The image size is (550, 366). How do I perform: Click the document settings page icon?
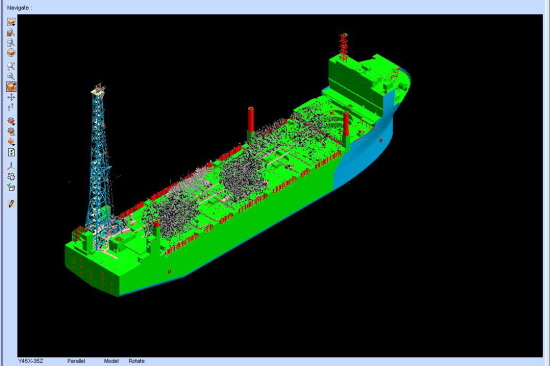click(x=11, y=152)
